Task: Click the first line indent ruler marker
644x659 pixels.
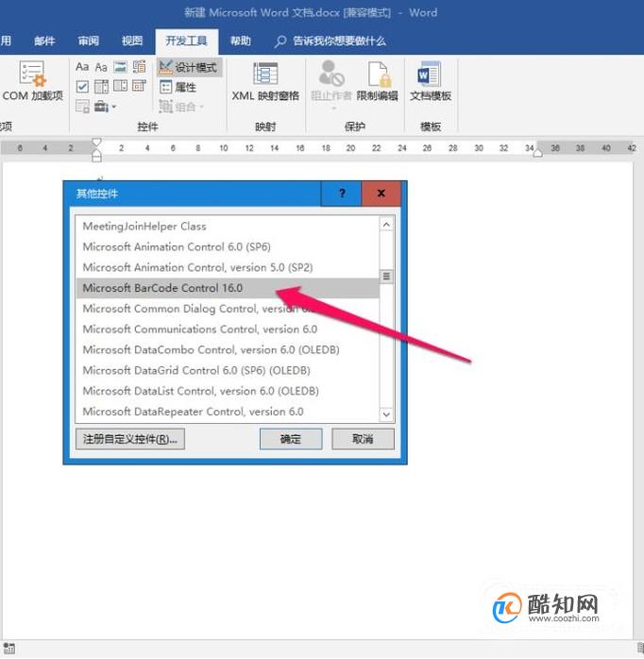Action: pos(96,142)
